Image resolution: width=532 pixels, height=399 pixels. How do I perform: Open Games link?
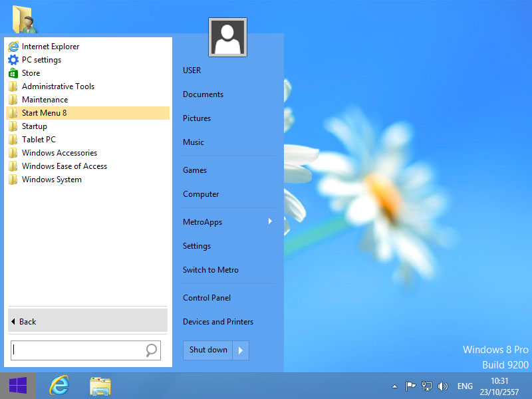(195, 170)
